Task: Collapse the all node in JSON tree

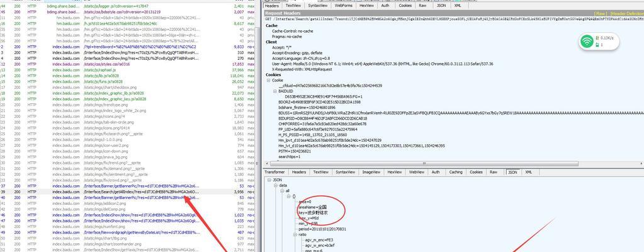Action: coord(282,191)
